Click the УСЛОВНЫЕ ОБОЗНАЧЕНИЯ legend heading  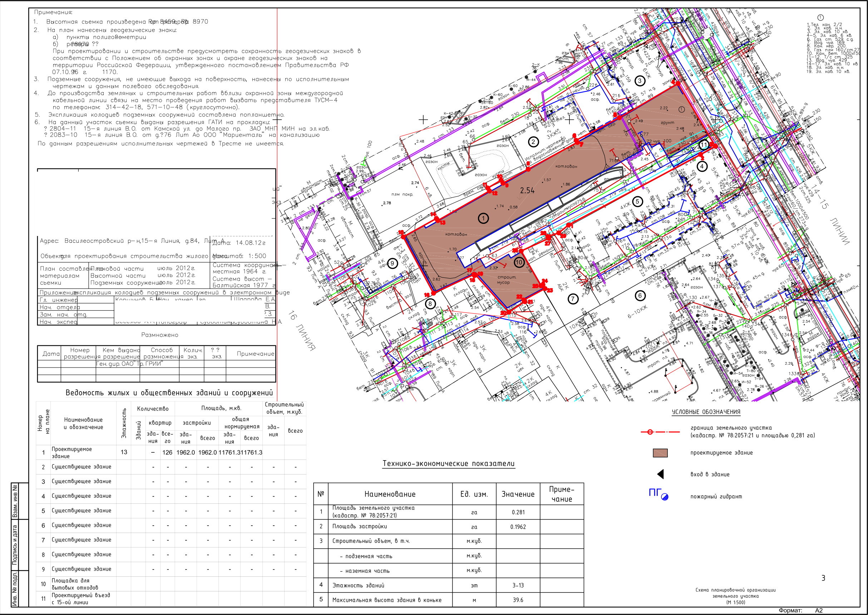[x=706, y=412]
